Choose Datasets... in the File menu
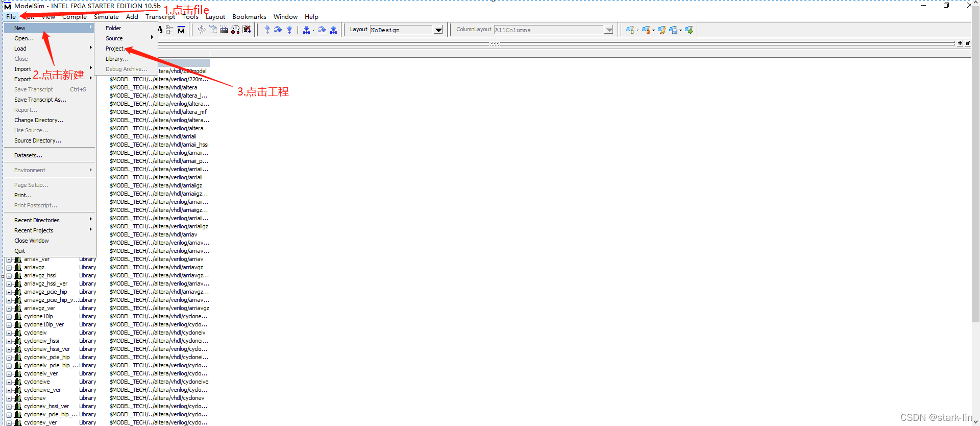980x426 pixels. pos(50,155)
